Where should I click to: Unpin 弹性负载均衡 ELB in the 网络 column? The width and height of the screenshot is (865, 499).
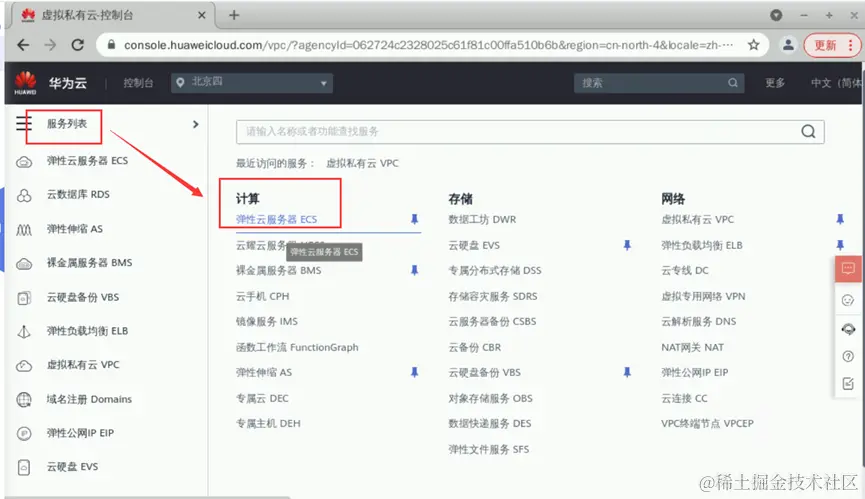(x=840, y=245)
